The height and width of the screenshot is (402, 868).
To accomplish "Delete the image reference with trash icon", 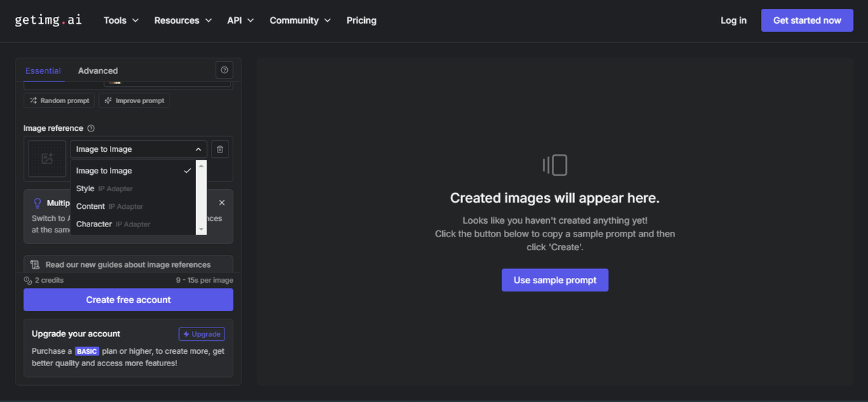I will pyautogui.click(x=220, y=149).
